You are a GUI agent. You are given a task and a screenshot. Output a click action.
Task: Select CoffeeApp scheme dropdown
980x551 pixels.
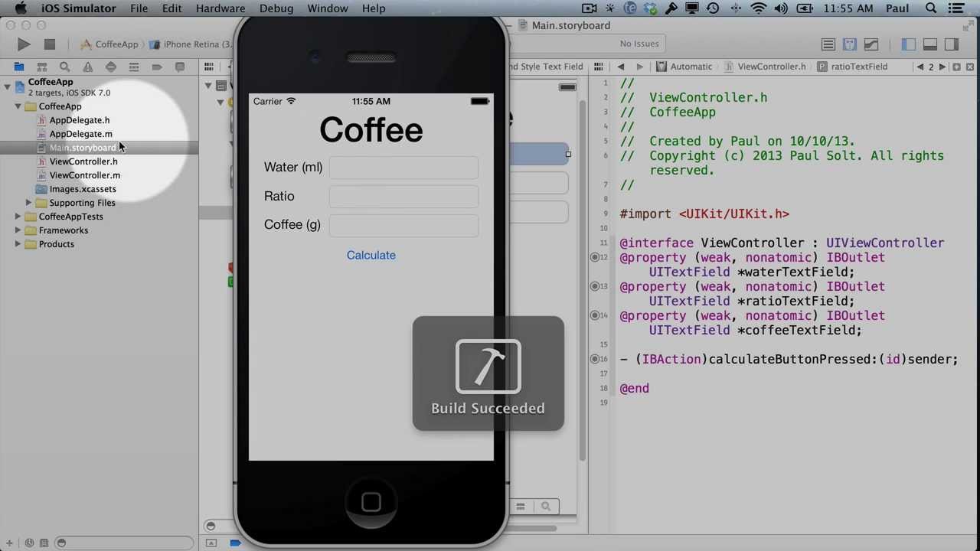click(109, 44)
